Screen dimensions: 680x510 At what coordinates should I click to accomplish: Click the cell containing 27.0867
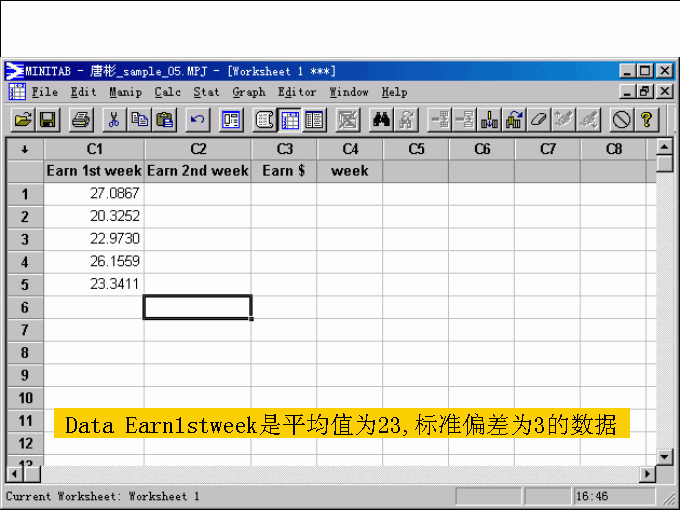[94, 193]
